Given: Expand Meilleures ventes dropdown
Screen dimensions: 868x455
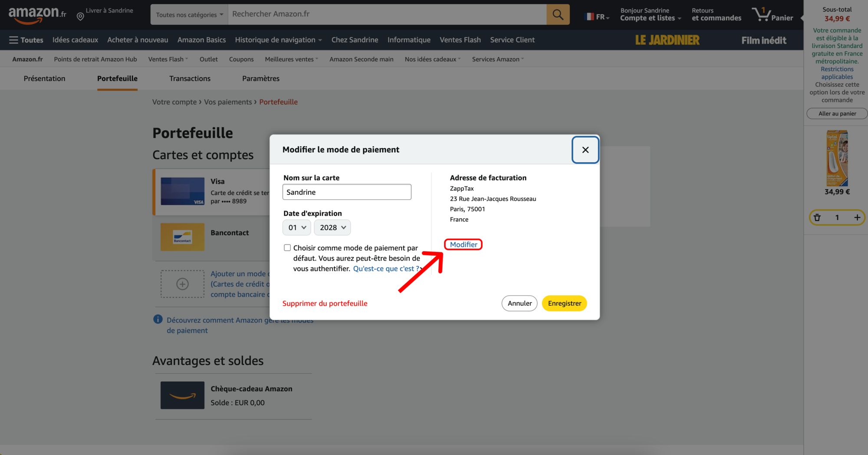Looking at the screenshot, I should pyautogui.click(x=291, y=59).
